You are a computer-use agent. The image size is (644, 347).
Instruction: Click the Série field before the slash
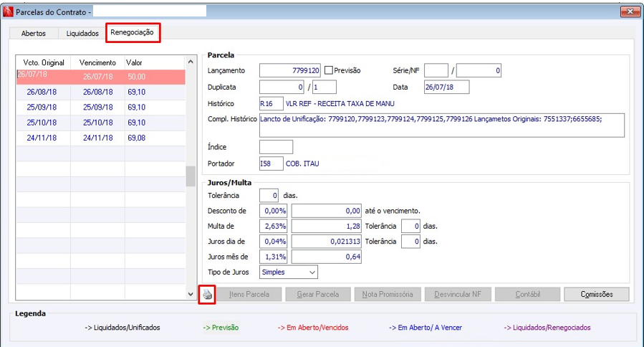click(436, 70)
